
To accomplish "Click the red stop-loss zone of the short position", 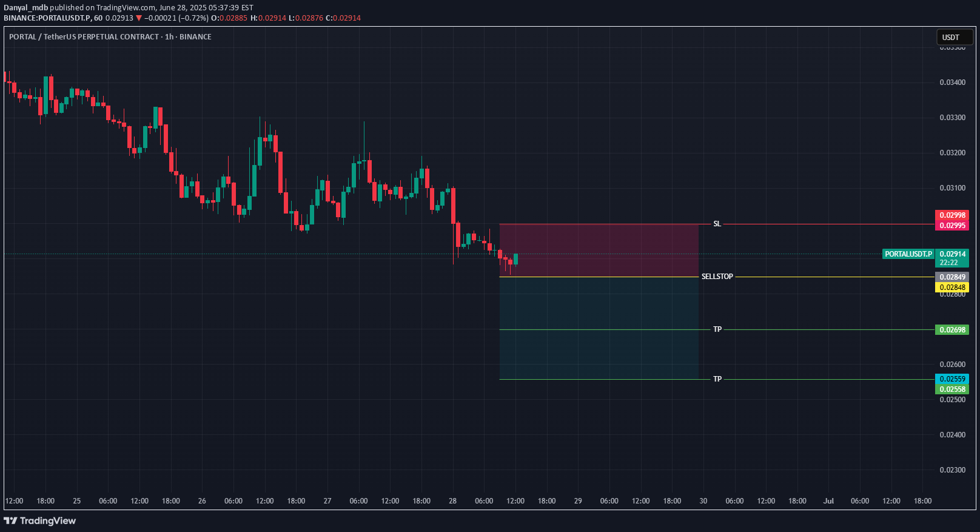I will [599, 251].
